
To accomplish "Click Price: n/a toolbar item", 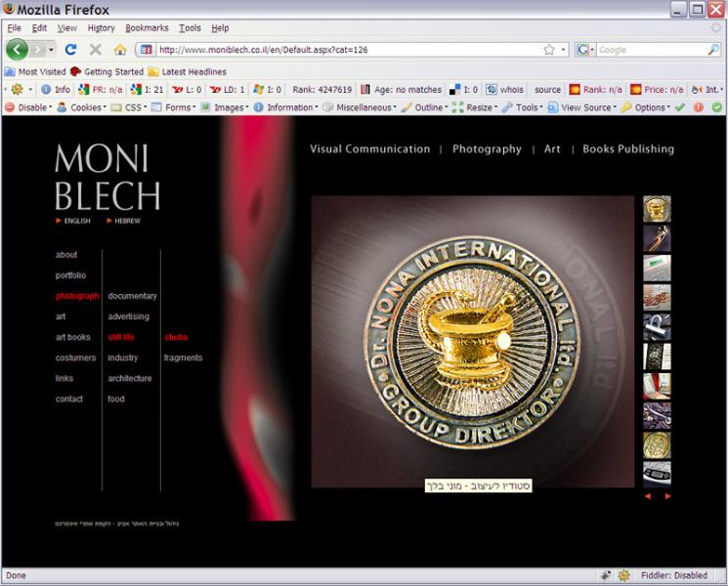I will (x=657, y=90).
